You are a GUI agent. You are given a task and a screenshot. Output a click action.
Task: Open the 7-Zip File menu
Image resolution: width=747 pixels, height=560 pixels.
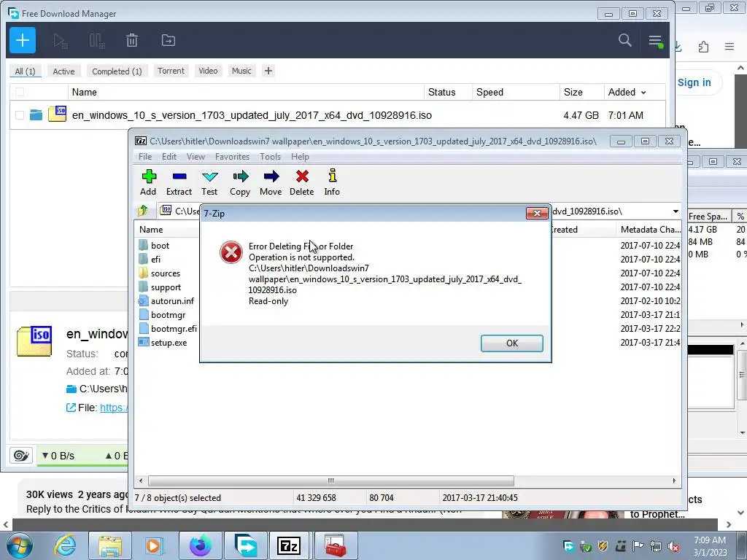click(x=145, y=157)
